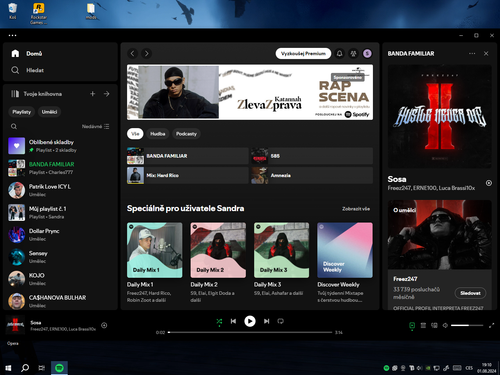Skip to previous track
The image size is (500, 375).
point(233,321)
